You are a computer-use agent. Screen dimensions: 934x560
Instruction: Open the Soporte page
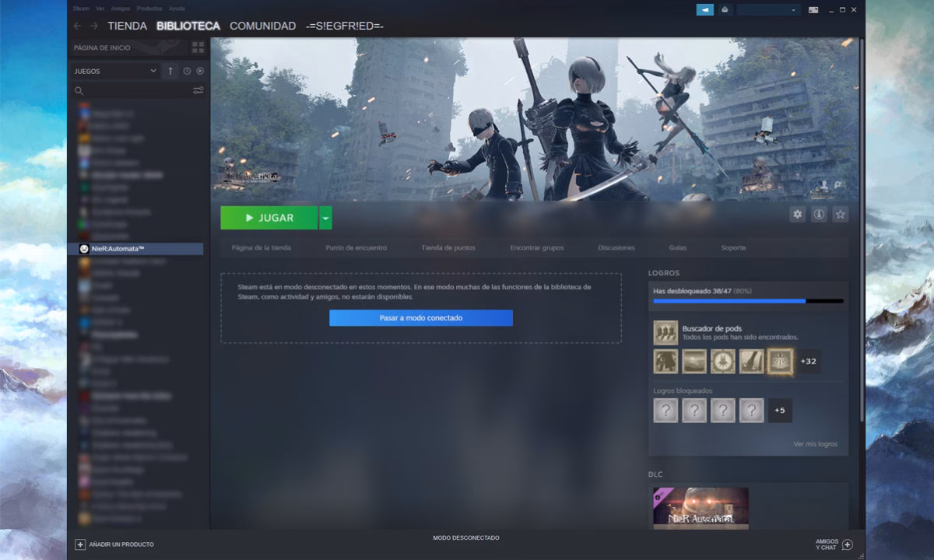pos(733,248)
